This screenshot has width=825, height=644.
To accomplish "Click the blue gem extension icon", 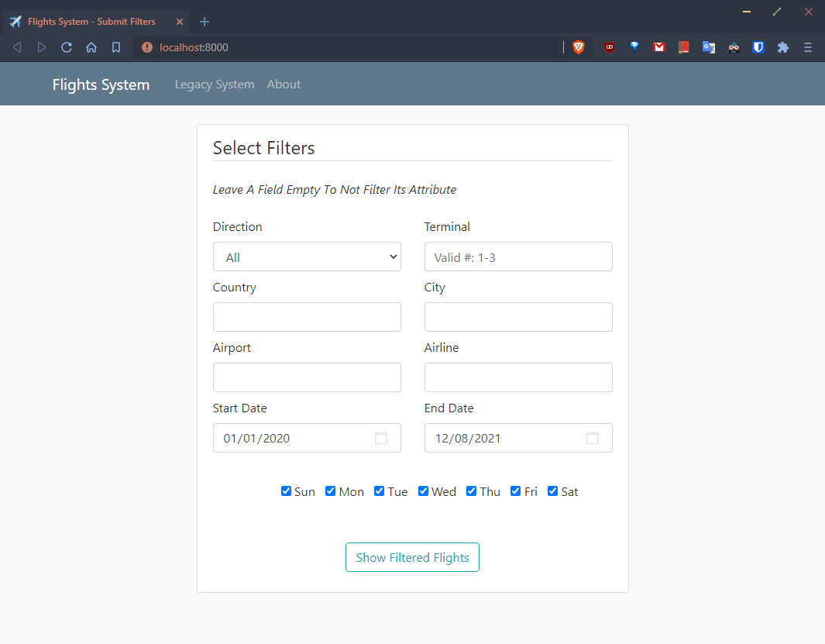I will [x=634, y=47].
